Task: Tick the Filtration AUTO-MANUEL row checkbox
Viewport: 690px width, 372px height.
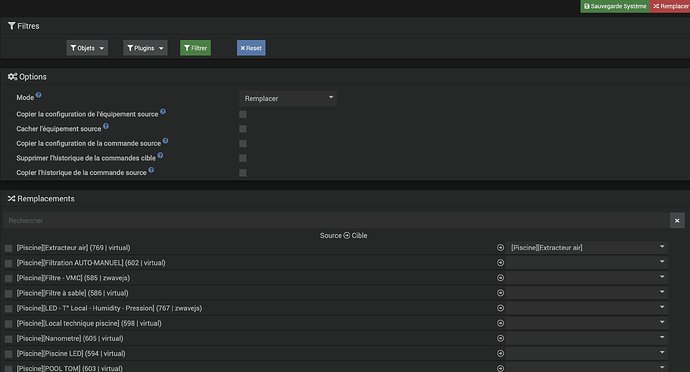Action: [x=8, y=263]
